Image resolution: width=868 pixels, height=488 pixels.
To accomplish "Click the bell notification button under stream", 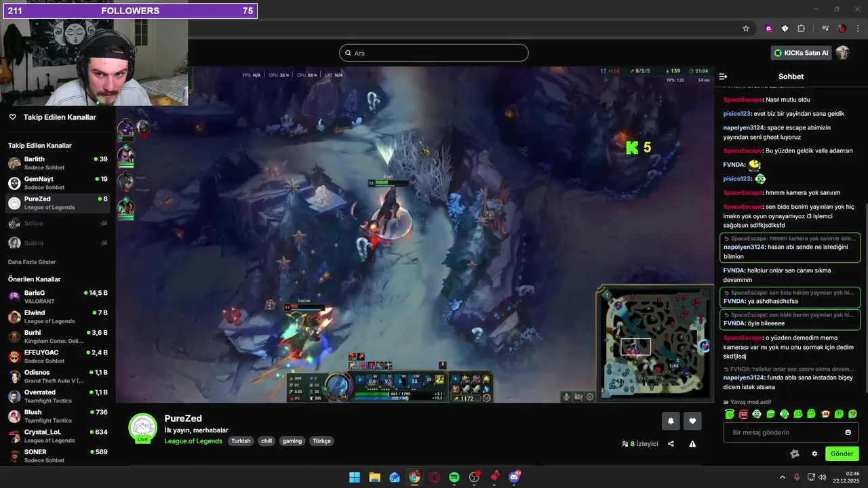I will (671, 421).
